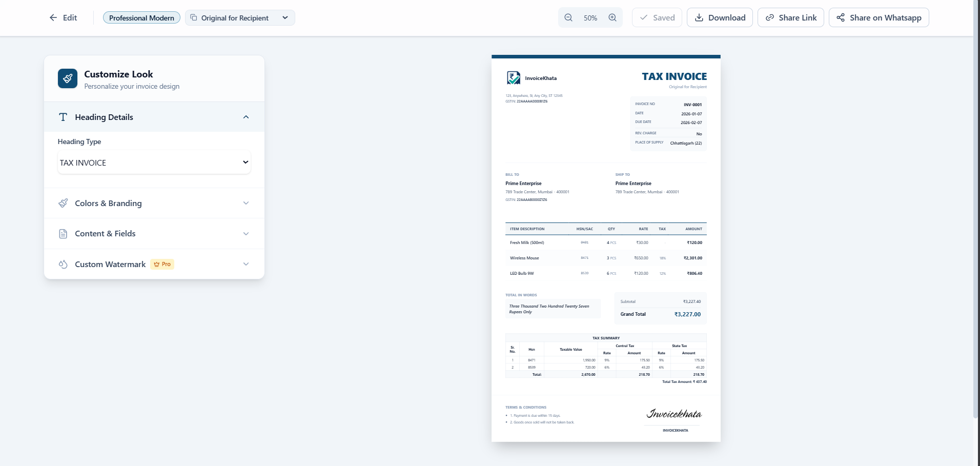Click the back arrow next to Edit
The image size is (980, 466).
coord(53,17)
